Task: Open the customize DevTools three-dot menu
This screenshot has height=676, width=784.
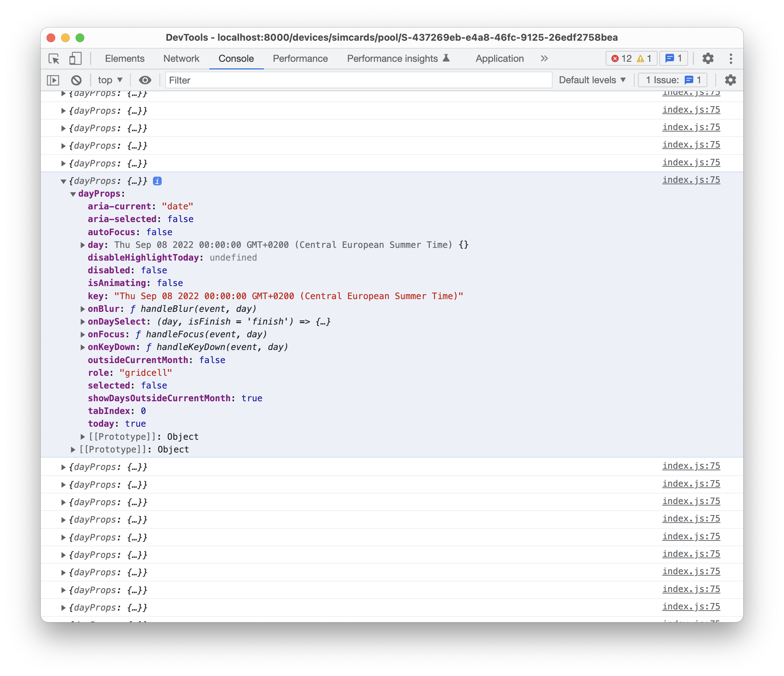Action: click(x=731, y=58)
